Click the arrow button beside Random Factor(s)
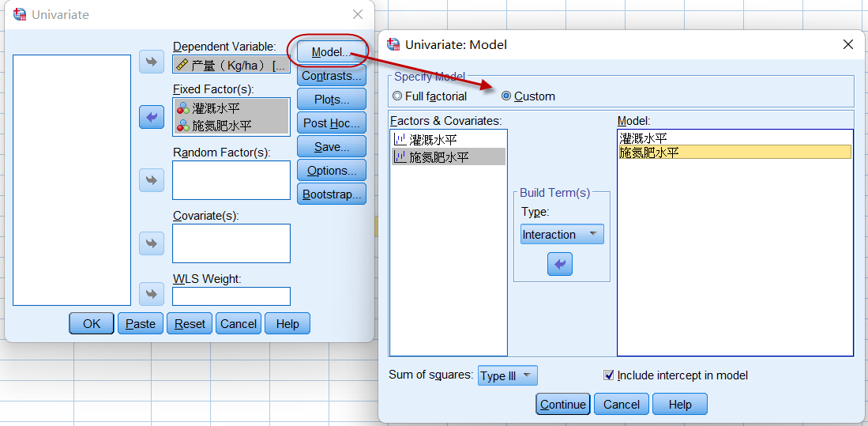The width and height of the screenshot is (868, 426). (152, 180)
